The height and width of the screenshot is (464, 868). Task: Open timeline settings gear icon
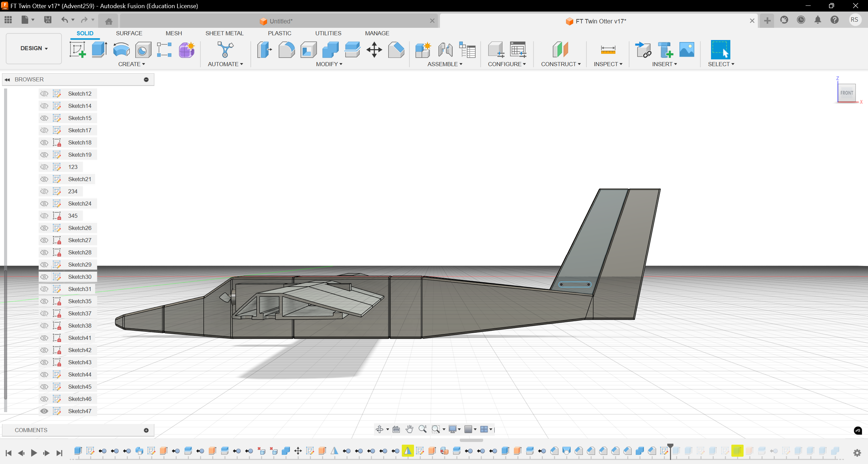coord(857,452)
